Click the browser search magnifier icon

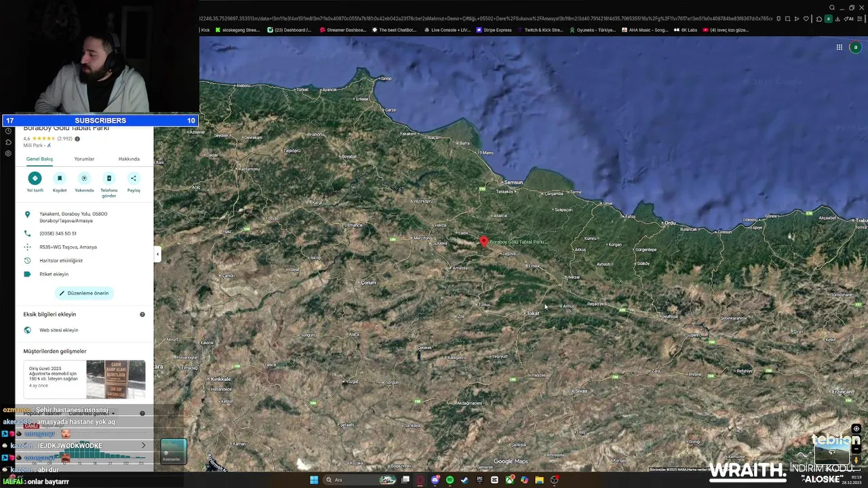pyautogui.click(x=832, y=7)
